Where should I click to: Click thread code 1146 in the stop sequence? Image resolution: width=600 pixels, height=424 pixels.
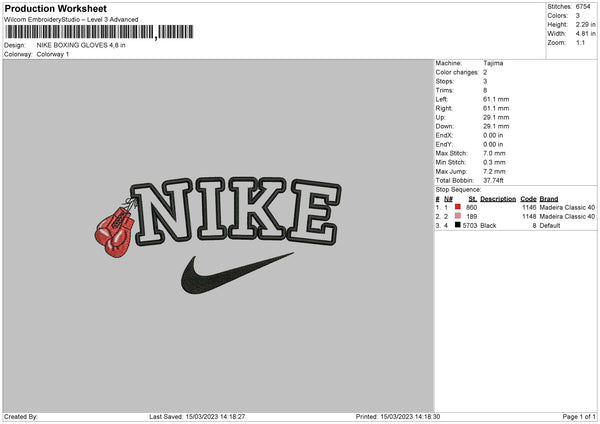[x=529, y=207]
